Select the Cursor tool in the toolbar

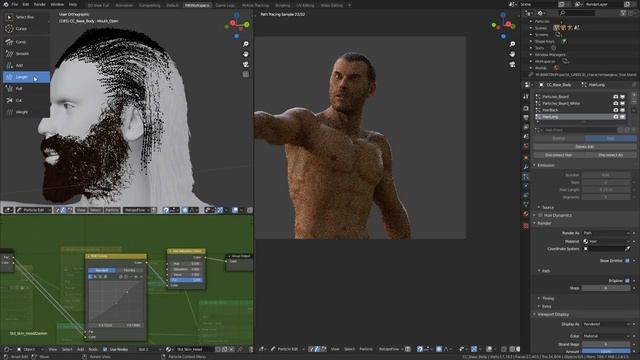tap(25, 29)
